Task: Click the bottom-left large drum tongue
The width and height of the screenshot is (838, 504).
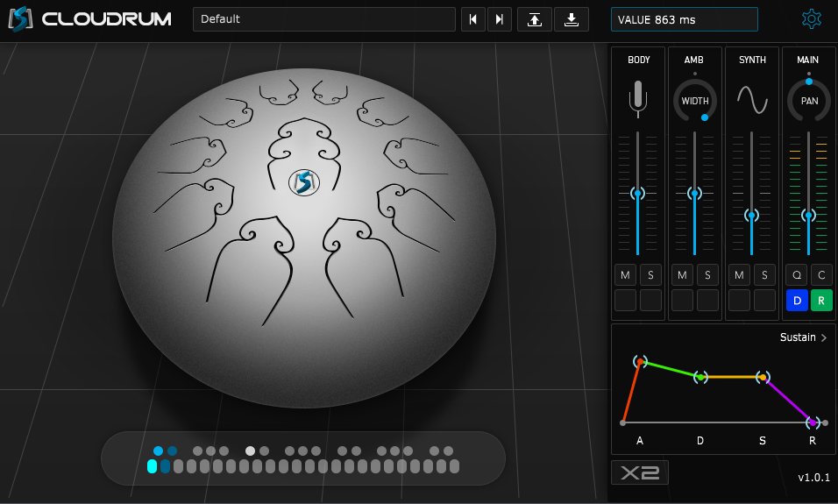Action: click(x=250, y=270)
